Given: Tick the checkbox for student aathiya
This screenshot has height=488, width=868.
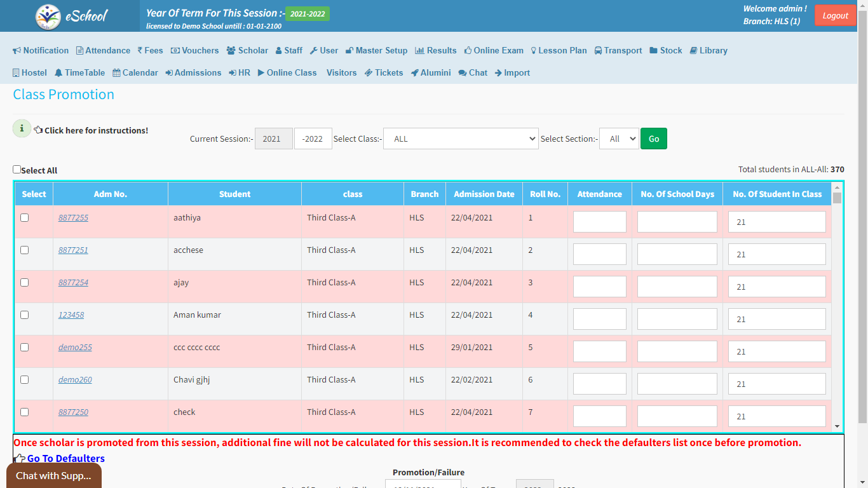Looking at the screenshot, I should click(x=25, y=217).
